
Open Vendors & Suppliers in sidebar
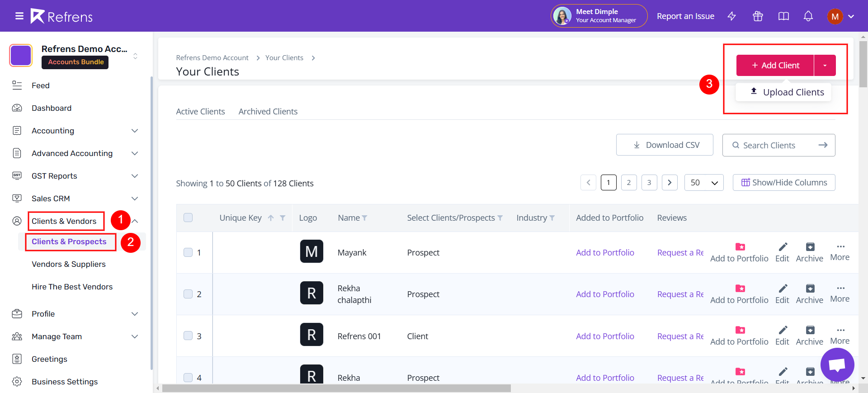(69, 264)
